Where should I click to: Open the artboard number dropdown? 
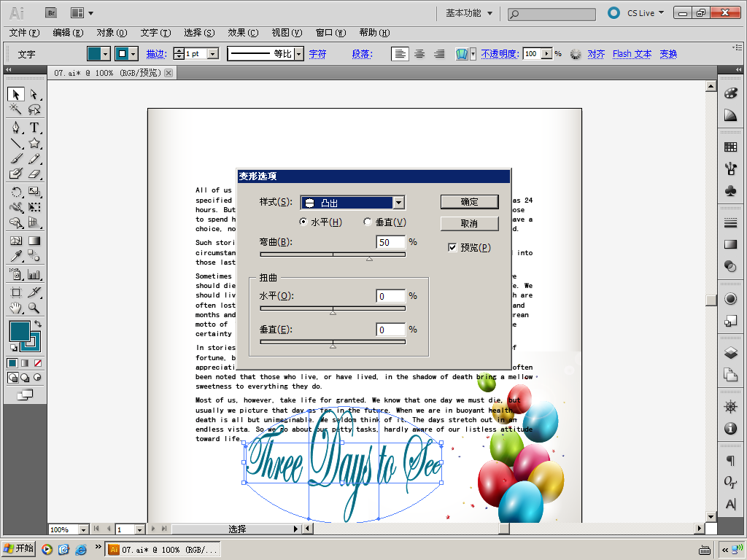click(x=139, y=529)
